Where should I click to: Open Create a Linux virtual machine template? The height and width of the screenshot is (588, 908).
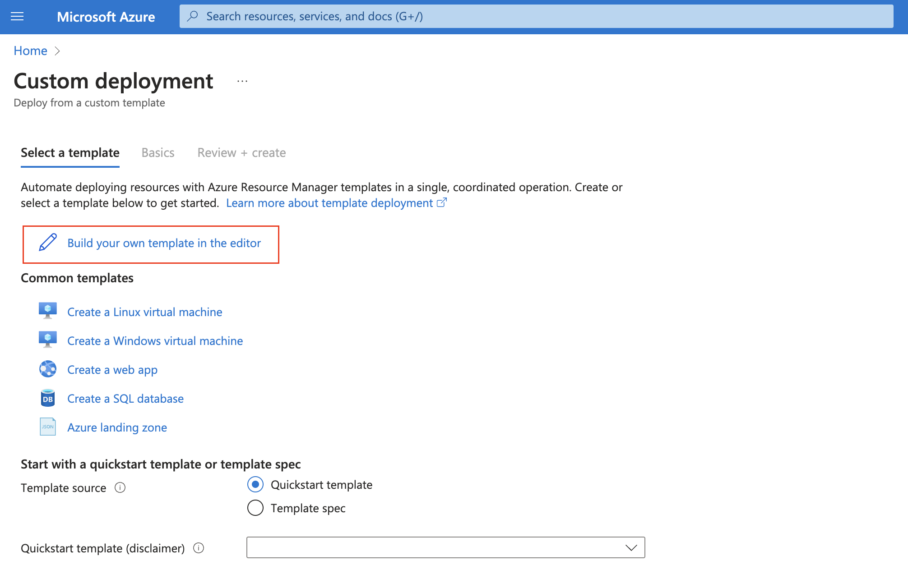pyautogui.click(x=145, y=312)
